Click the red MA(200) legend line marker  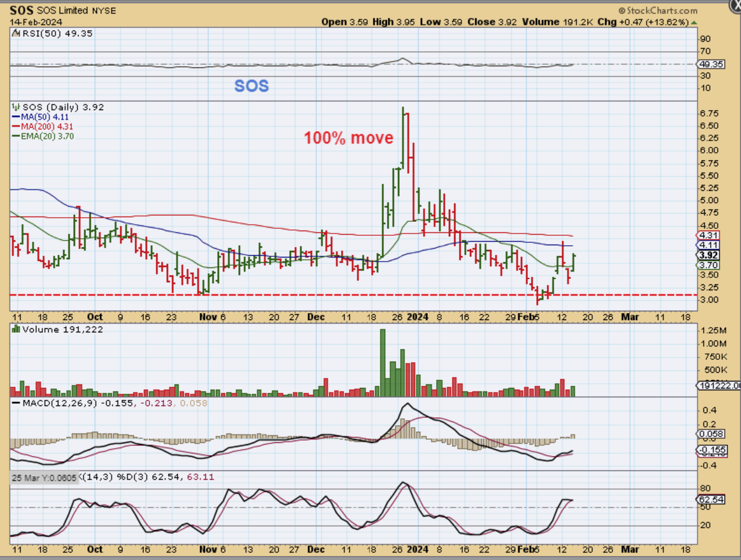click(16, 126)
